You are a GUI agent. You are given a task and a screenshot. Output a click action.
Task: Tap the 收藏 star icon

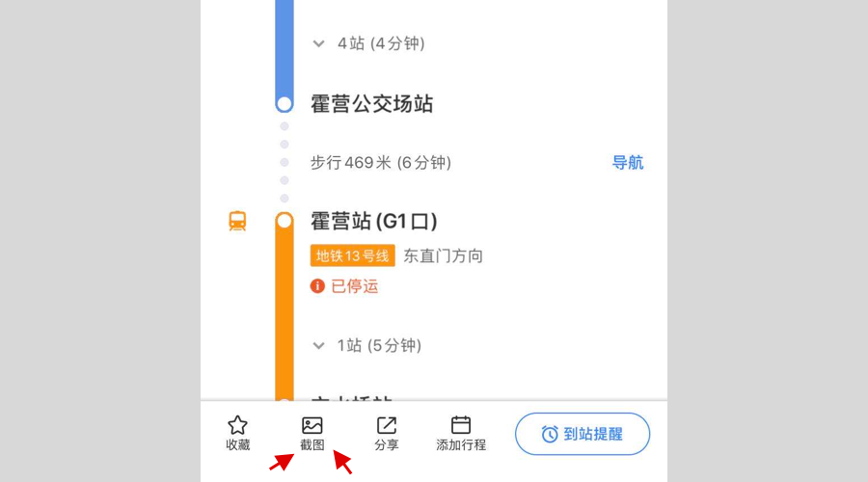click(x=237, y=425)
